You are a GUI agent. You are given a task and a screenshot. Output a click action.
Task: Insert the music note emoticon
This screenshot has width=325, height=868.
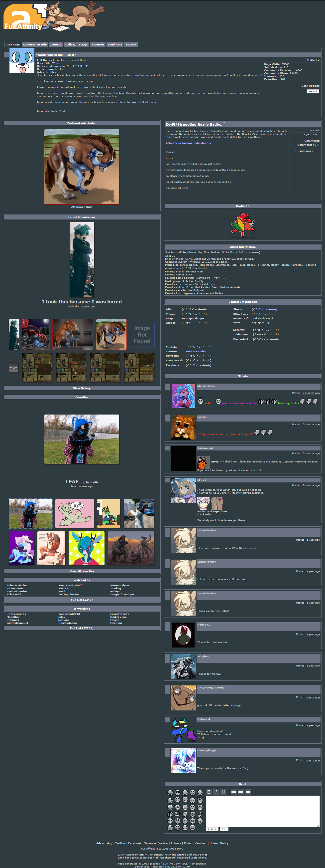pos(200,814)
